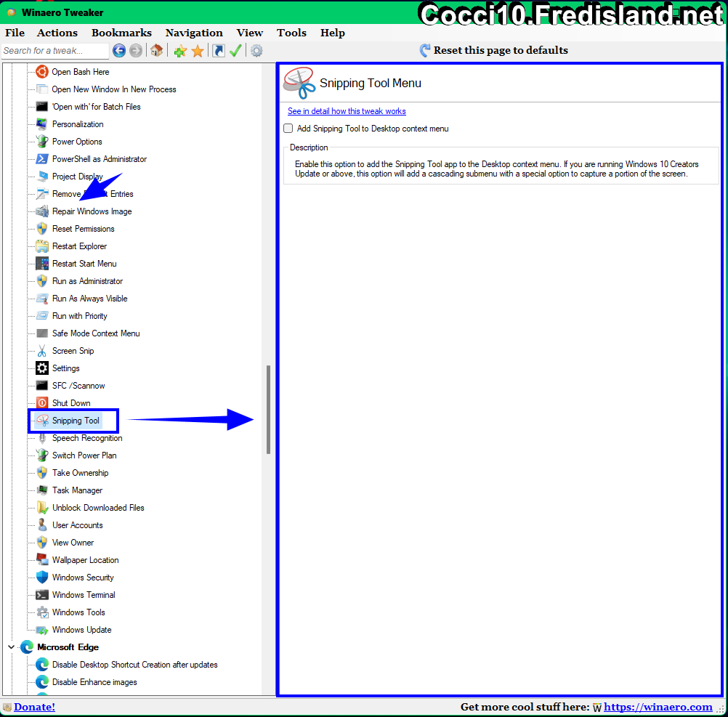Click the Forward navigation arrow icon
Viewport: 728px width, 717px height.
[x=136, y=51]
